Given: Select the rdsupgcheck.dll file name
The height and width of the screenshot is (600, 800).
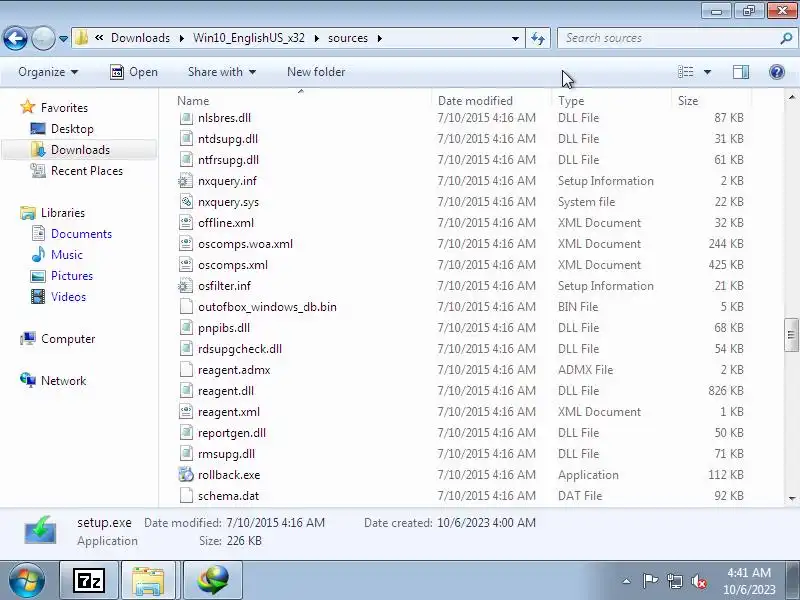Looking at the screenshot, I should tap(240, 349).
